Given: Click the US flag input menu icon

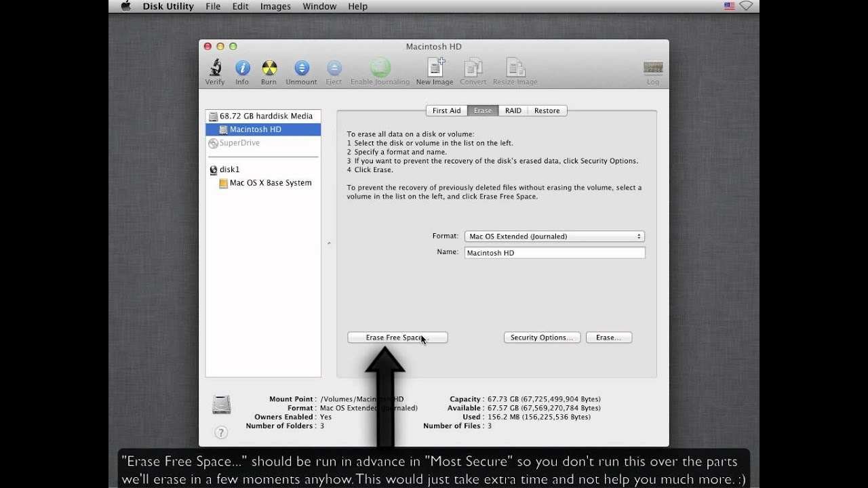Looking at the screenshot, I should click(730, 6).
